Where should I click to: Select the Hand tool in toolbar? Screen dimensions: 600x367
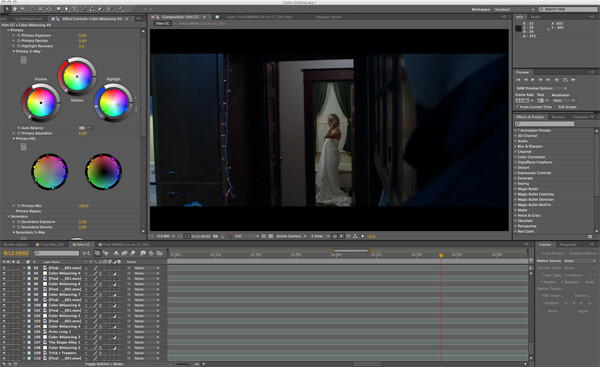click(x=15, y=9)
